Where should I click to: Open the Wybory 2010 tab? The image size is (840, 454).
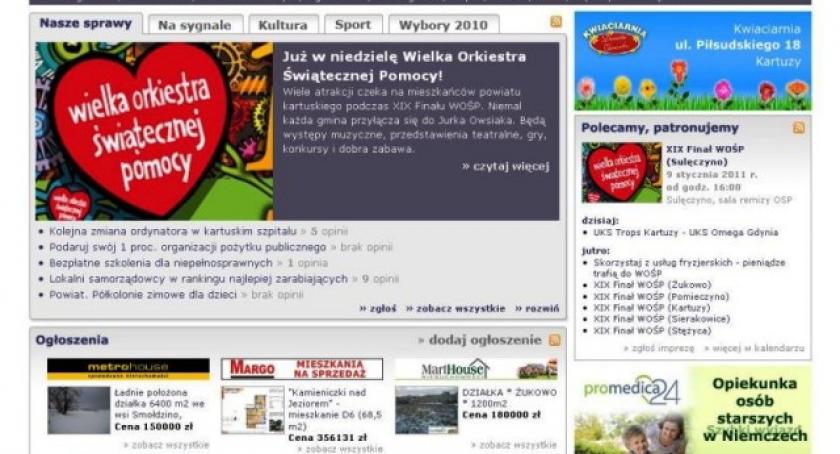coord(444,25)
